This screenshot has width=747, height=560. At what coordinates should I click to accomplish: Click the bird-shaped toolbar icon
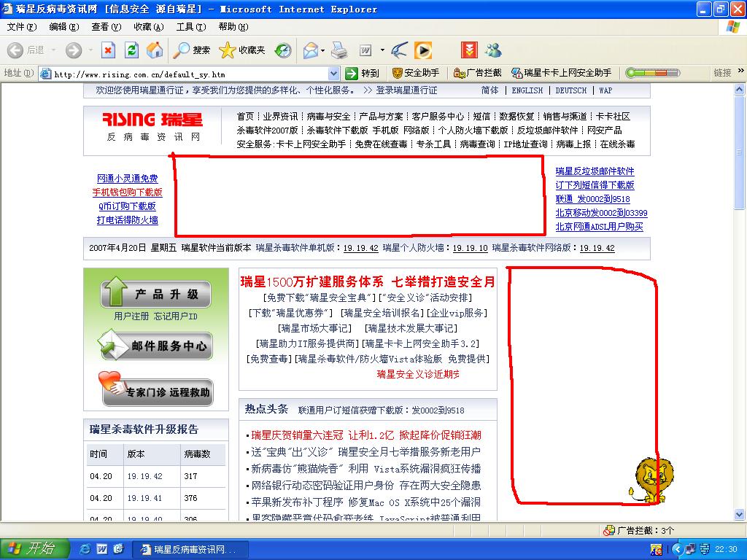399,50
